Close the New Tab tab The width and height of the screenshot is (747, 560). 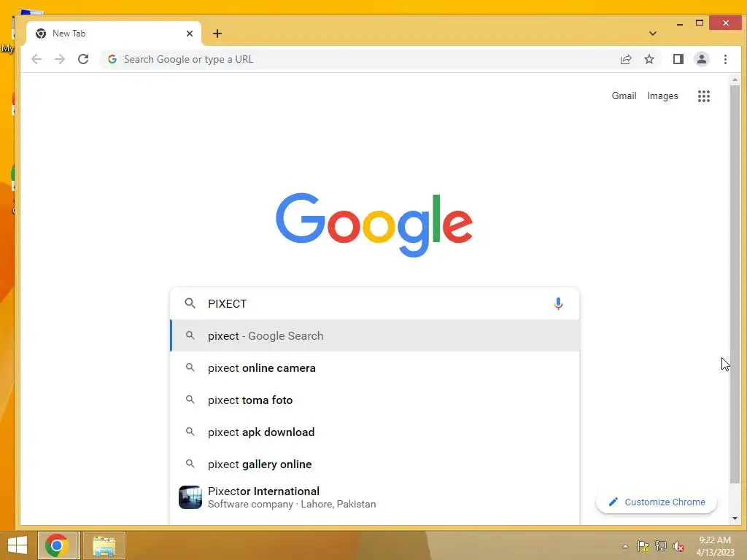190,34
